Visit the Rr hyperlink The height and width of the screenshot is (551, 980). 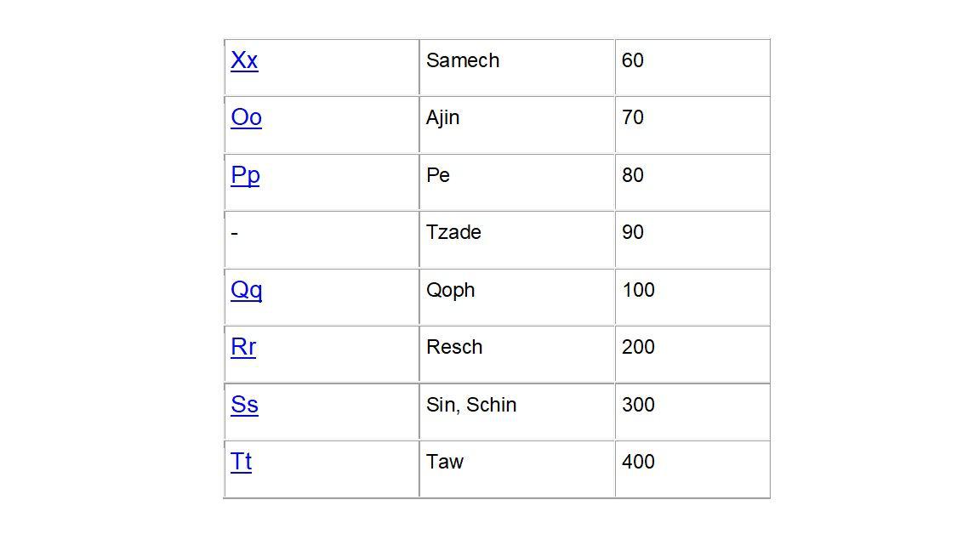click(x=243, y=347)
